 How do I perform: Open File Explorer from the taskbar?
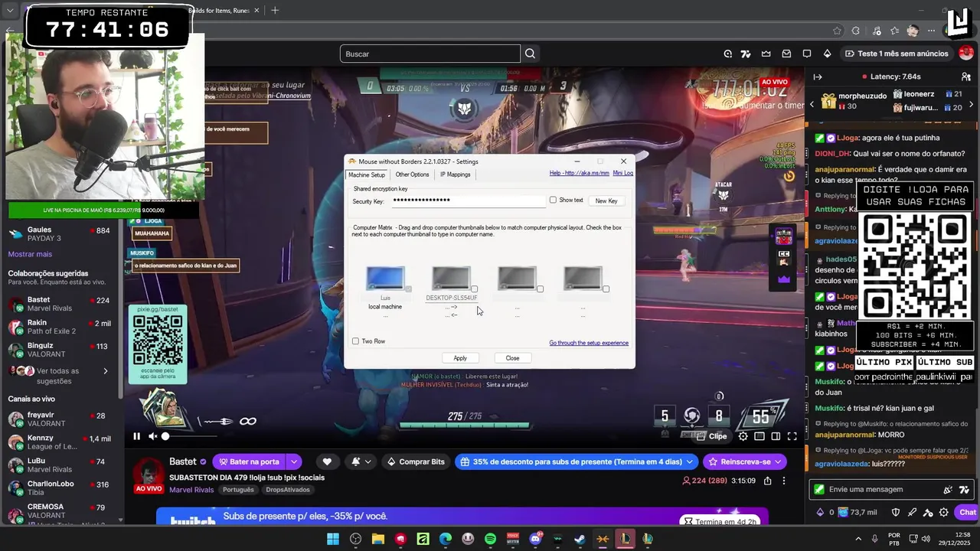(x=377, y=539)
